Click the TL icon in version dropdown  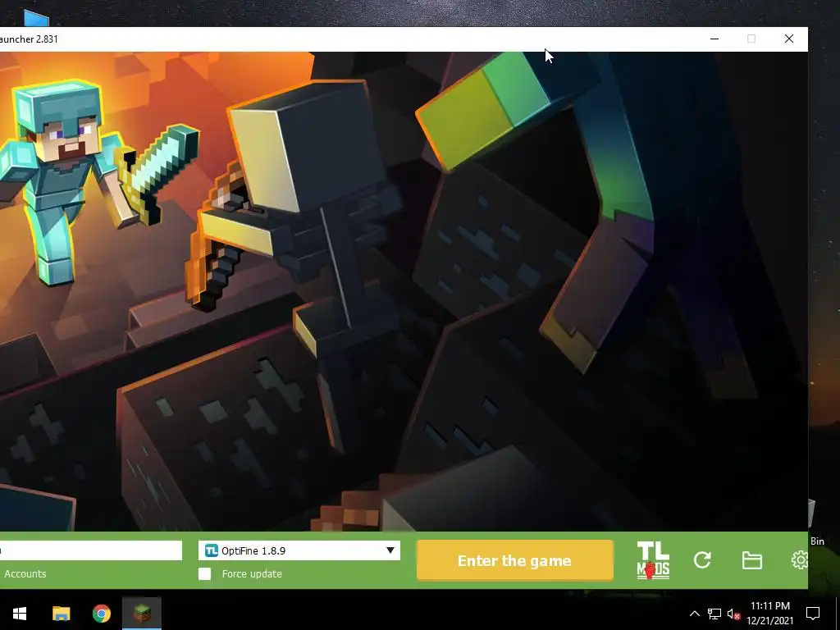coord(212,550)
